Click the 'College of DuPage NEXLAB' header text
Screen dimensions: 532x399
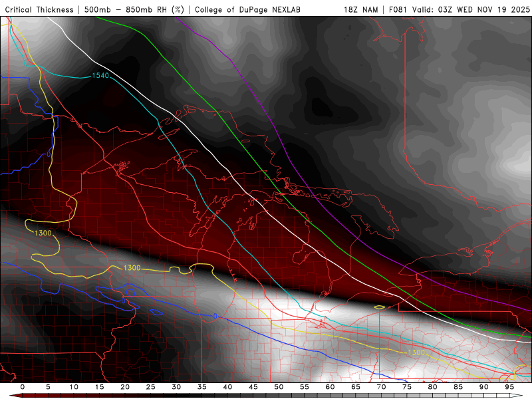[x=247, y=9]
